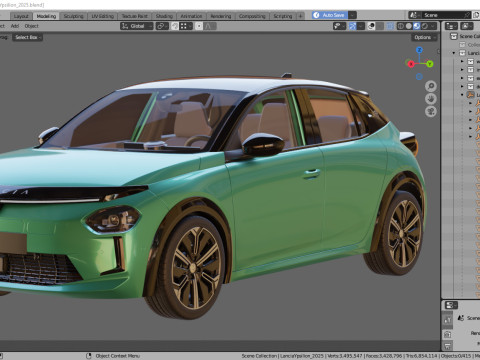Open the viewport shading options dropdown
480x360 pixels.
[x=433, y=26]
